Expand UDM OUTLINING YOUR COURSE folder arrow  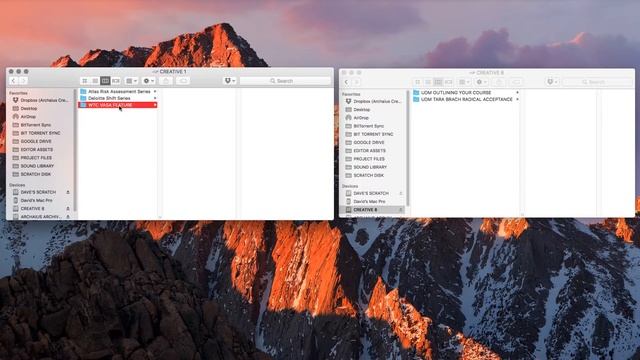(517, 93)
